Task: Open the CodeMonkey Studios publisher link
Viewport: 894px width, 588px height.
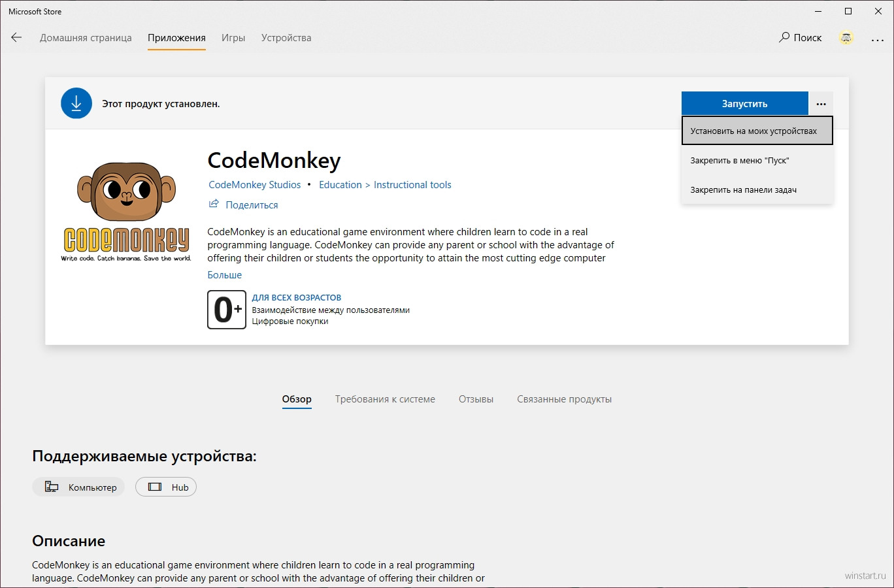Action: pos(255,185)
